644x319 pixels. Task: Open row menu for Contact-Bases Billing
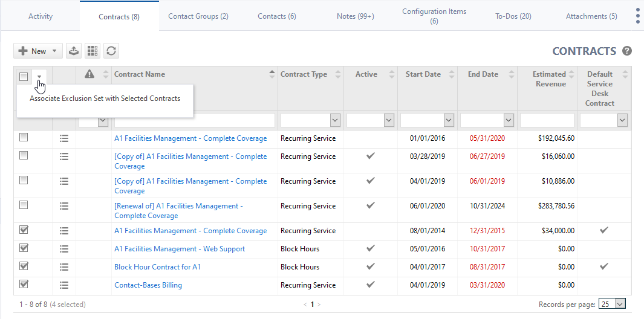click(x=64, y=285)
